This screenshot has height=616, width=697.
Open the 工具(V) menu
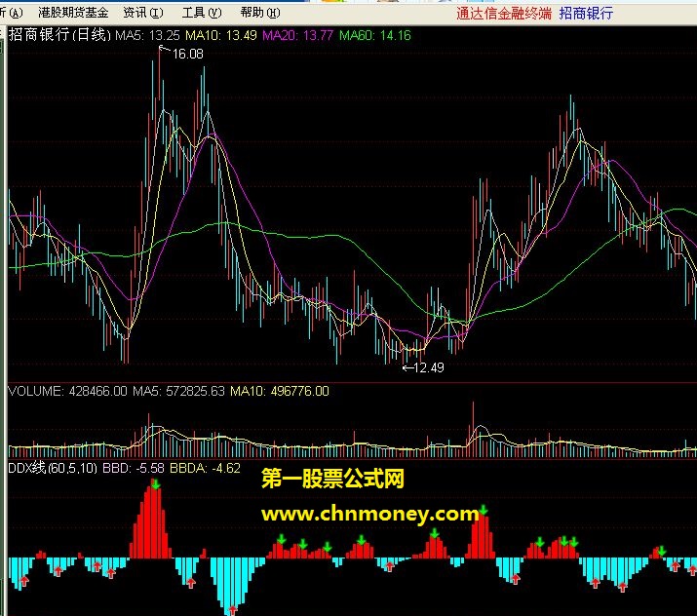[202, 13]
